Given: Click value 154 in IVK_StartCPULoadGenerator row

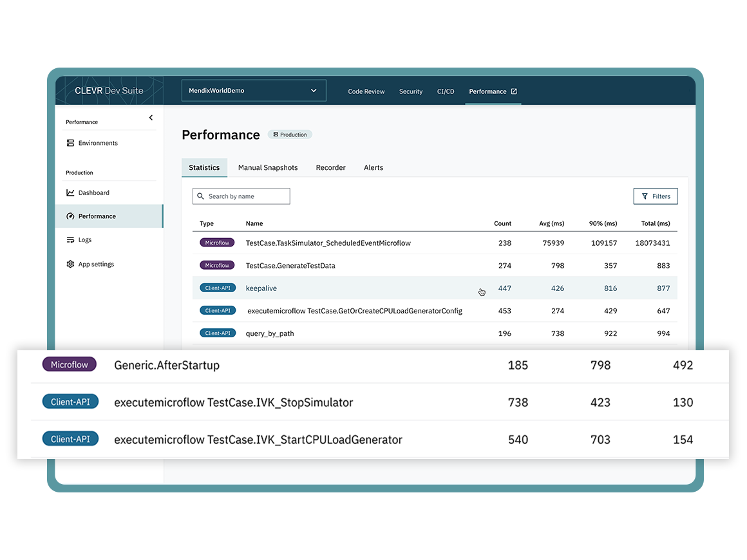Looking at the screenshot, I should (x=683, y=440).
